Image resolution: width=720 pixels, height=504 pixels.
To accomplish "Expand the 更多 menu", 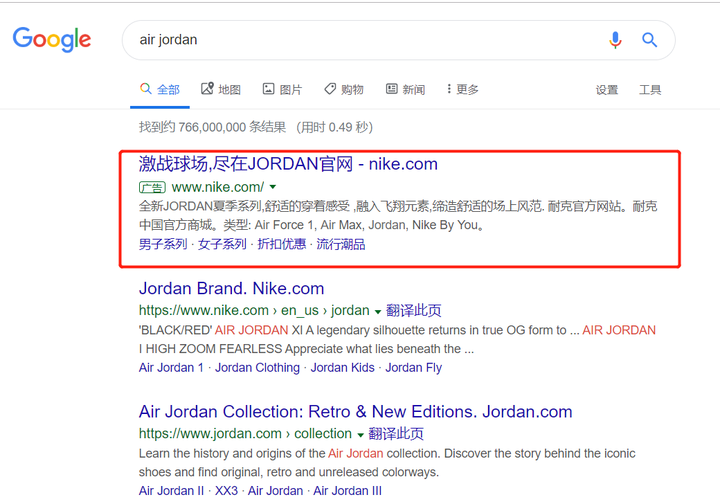I will 463,89.
